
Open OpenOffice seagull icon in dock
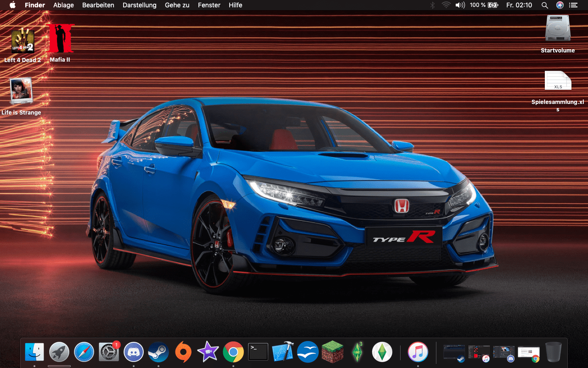coord(308,352)
